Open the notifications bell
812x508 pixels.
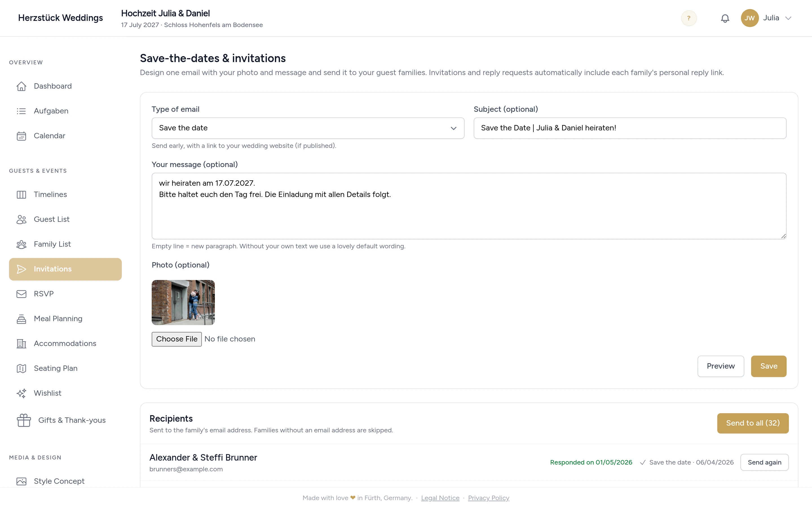tap(725, 18)
